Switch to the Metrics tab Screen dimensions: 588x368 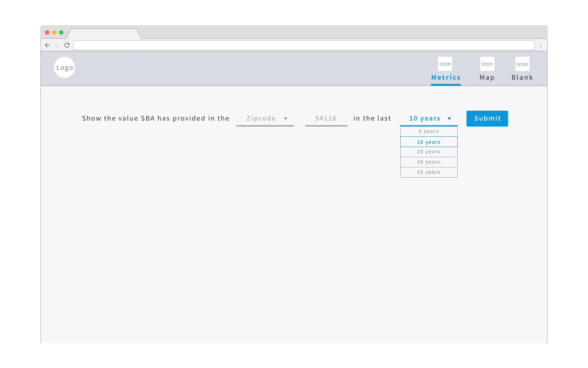446,78
